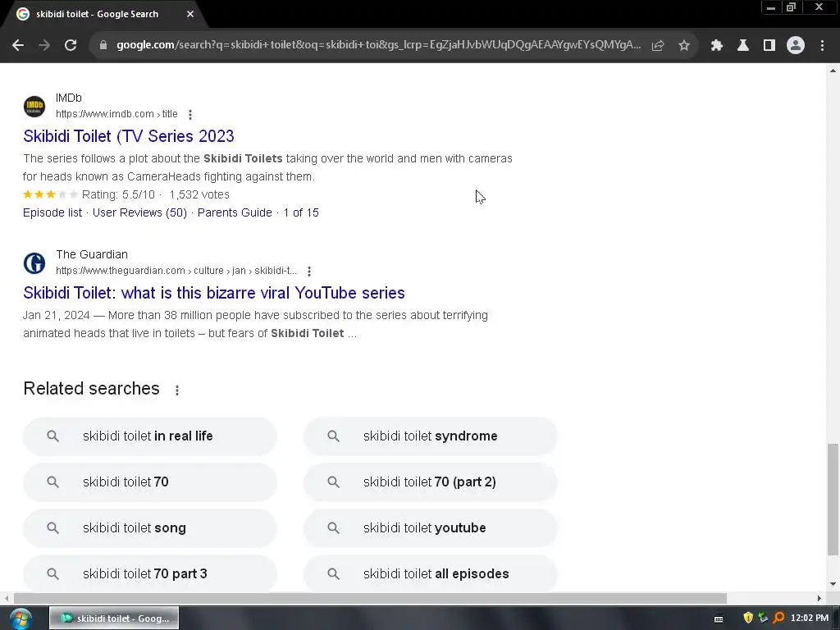Open the IMDb Episode list link
Image resolution: width=840 pixels, height=630 pixels.
point(52,212)
